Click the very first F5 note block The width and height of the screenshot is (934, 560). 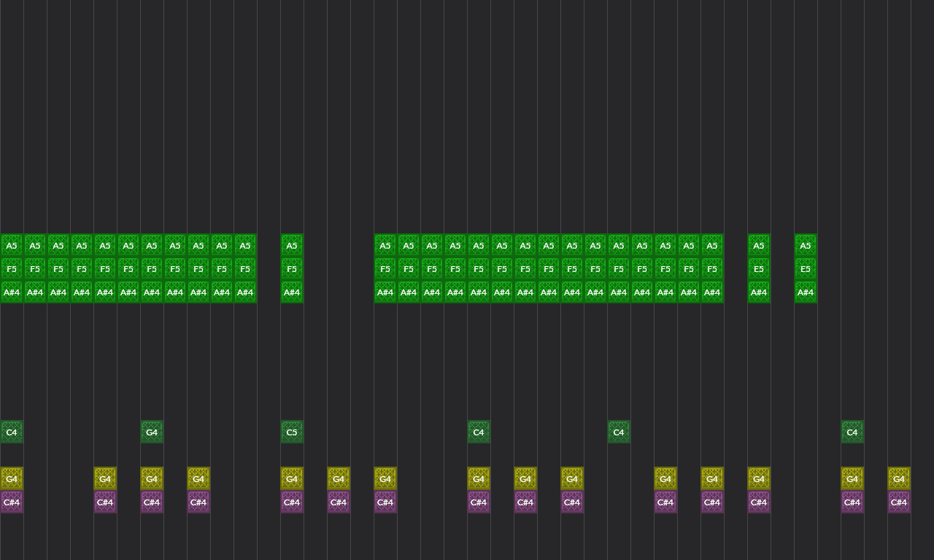point(12,268)
